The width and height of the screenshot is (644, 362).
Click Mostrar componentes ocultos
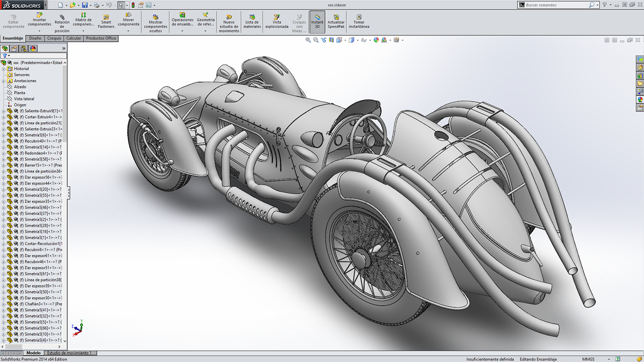[155, 23]
